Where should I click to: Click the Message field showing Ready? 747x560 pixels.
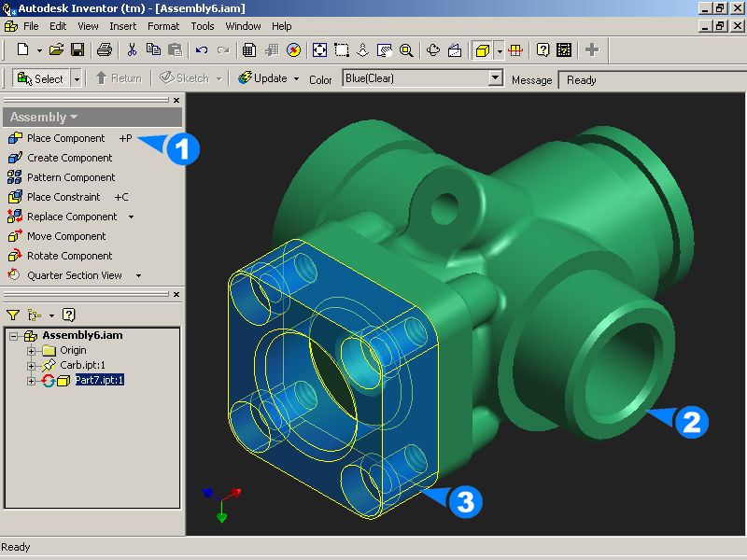(652, 80)
